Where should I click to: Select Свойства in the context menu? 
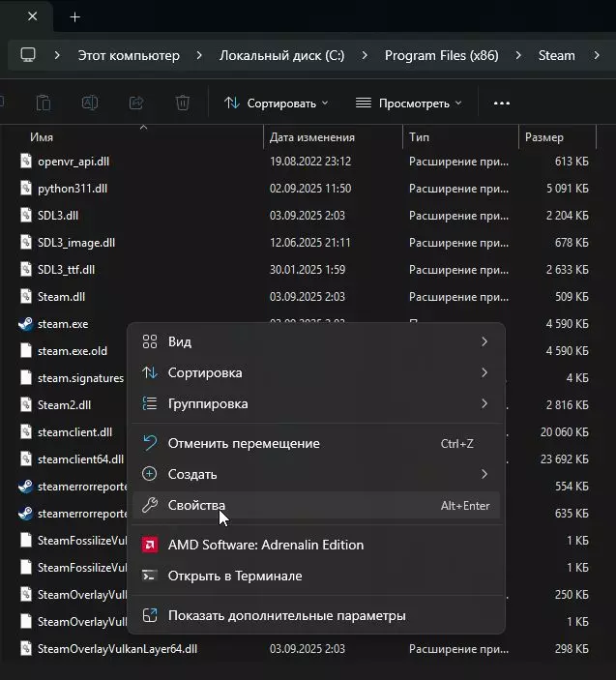click(196, 505)
